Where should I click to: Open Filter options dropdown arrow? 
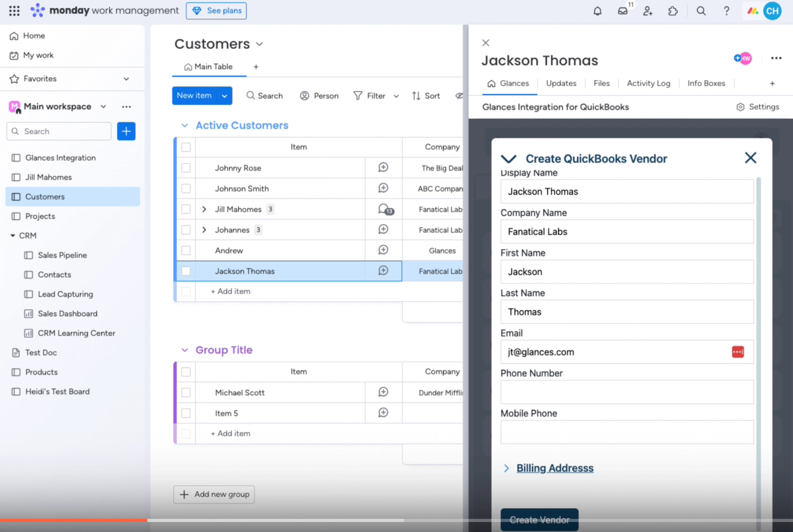(396, 96)
